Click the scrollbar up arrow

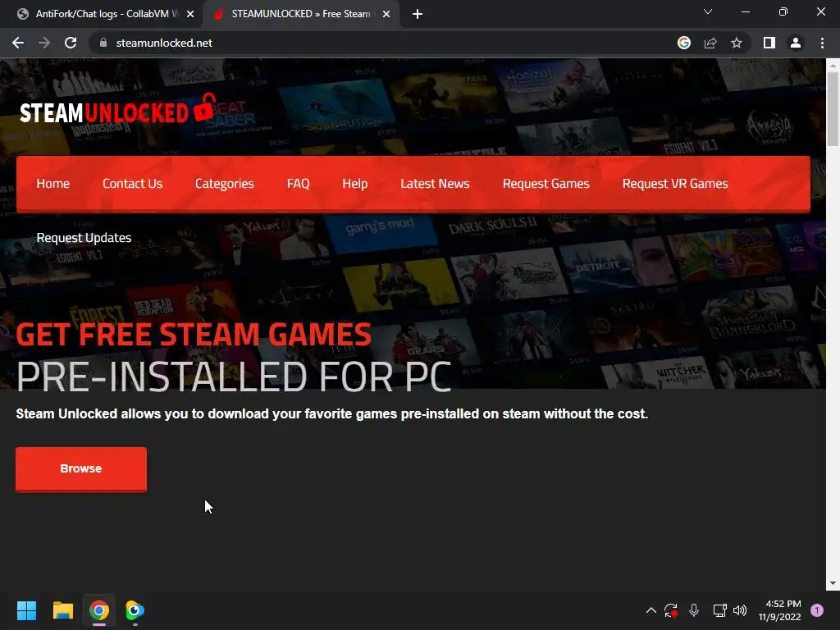tap(833, 65)
